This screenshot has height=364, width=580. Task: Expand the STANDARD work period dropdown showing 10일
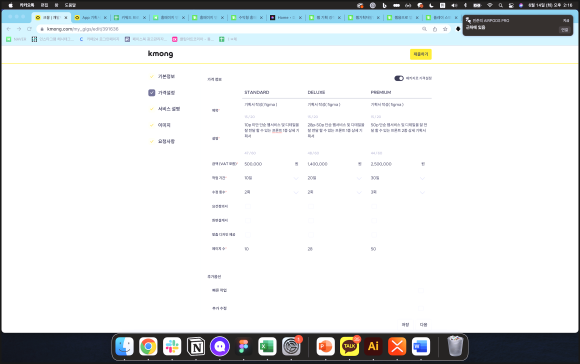coord(272,178)
